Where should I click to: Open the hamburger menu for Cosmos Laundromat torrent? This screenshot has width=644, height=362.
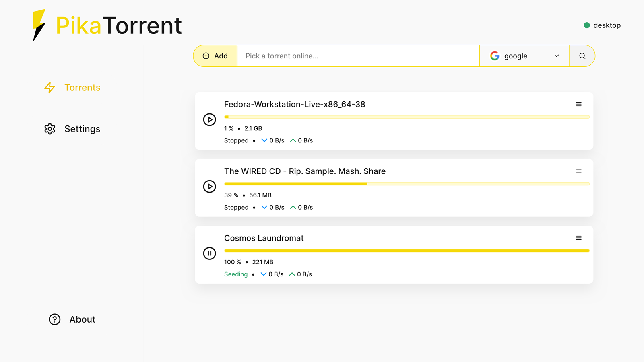click(x=579, y=238)
